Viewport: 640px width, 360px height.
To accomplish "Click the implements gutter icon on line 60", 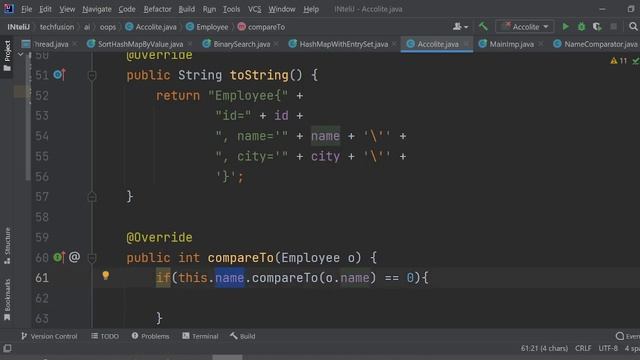I will 60,257.
